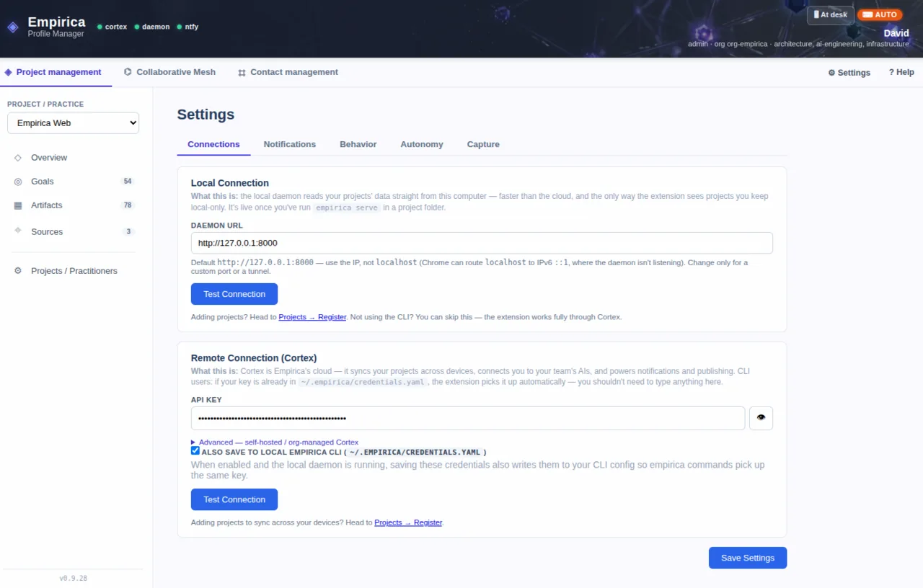
Task: Click the API Key password field
Action: click(468, 418)
